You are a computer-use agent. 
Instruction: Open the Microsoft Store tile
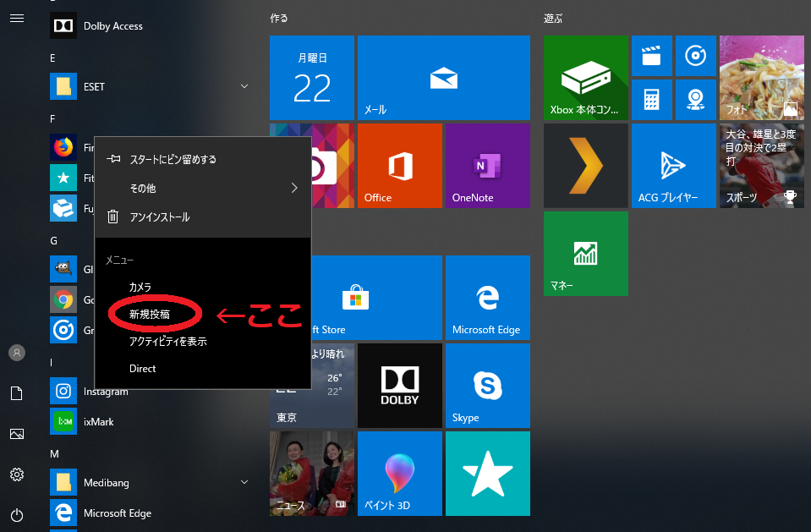pyautogui.click(x=376, y=298)
